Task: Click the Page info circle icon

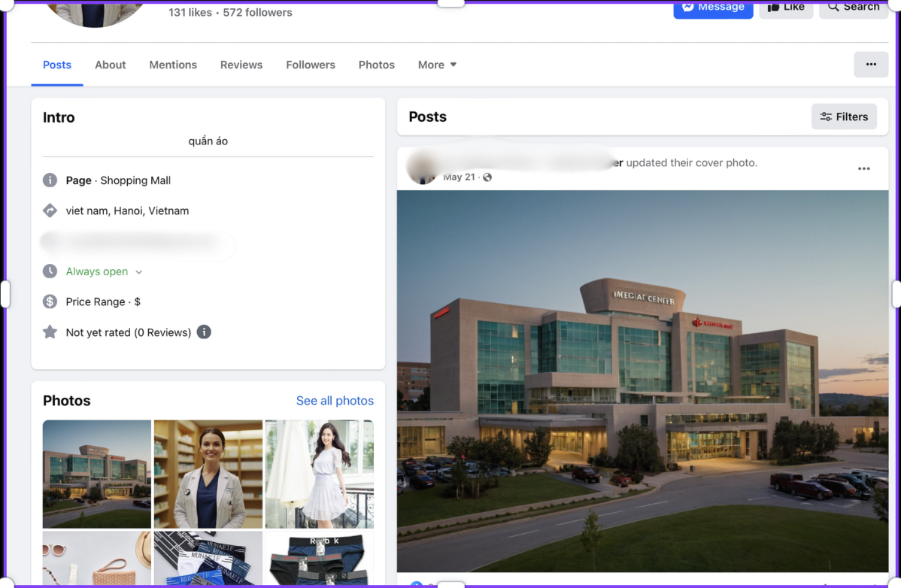Action: [x=50, y=180]
